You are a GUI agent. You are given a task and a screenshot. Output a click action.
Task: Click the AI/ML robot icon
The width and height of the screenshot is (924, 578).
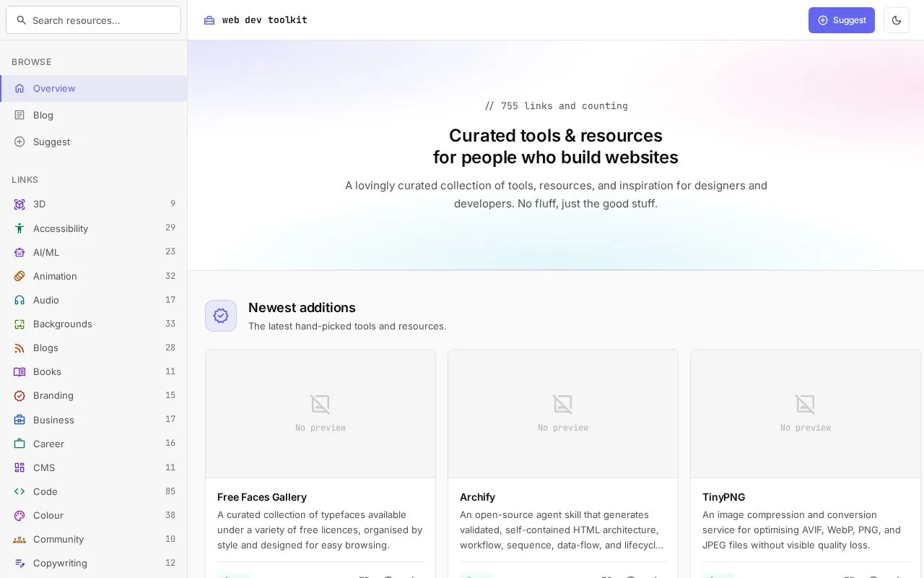click(x=19, y=252)
